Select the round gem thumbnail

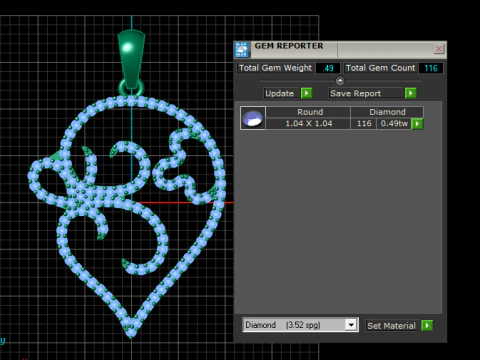pyautogui.click(x=253, y=118)
